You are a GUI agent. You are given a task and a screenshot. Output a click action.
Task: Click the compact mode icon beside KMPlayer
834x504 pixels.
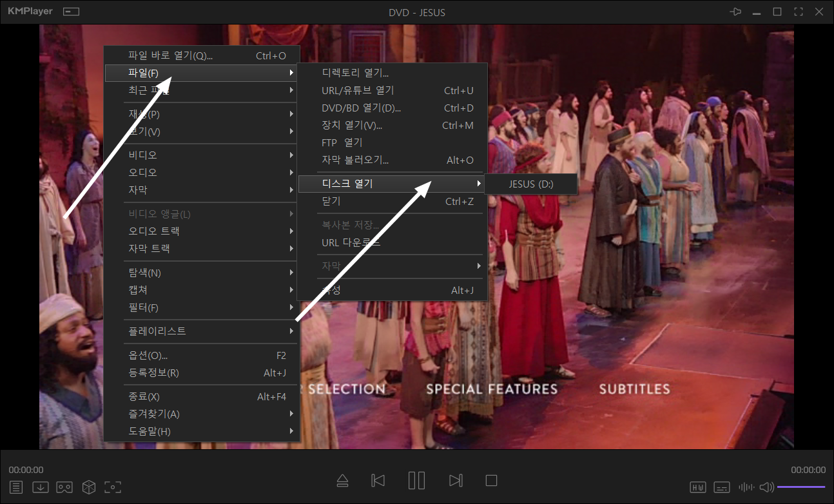pyautogui.click(x=72, y=12)
